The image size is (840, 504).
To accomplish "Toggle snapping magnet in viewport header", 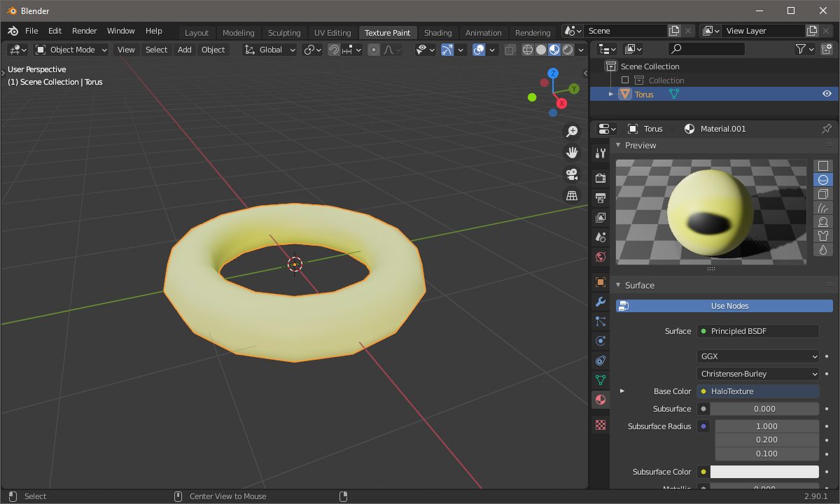I will 335,50.
